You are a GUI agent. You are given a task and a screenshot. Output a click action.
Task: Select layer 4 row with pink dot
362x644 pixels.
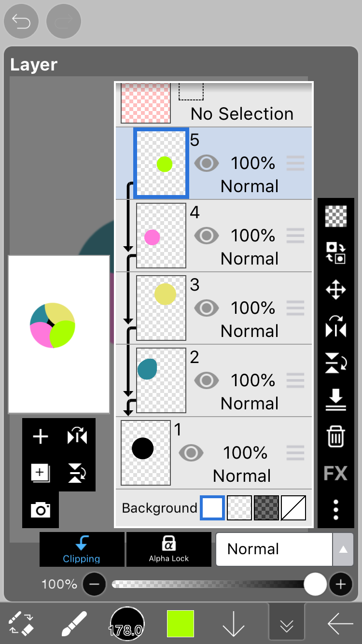click(x=215, y=236)
